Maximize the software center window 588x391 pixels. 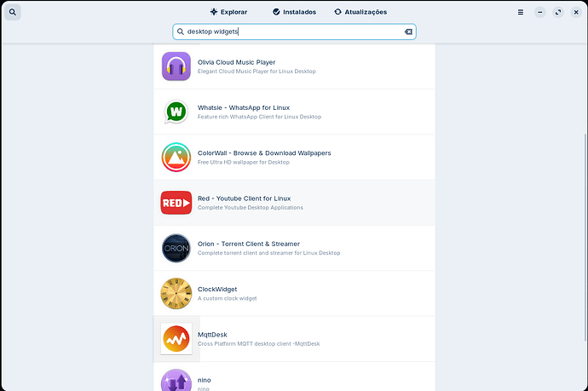[557, 12]
